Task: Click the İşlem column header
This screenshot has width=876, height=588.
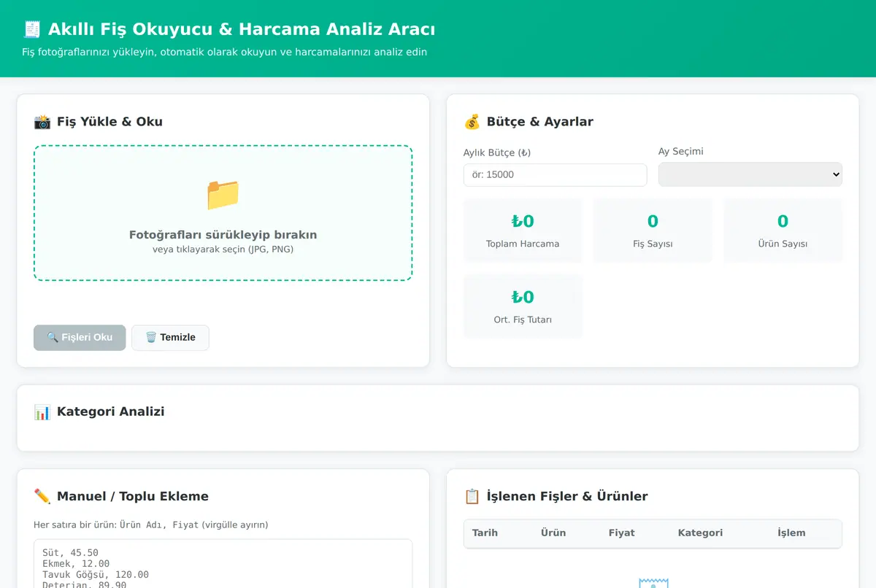Action: pyautogui.click(x=791, y=533)
